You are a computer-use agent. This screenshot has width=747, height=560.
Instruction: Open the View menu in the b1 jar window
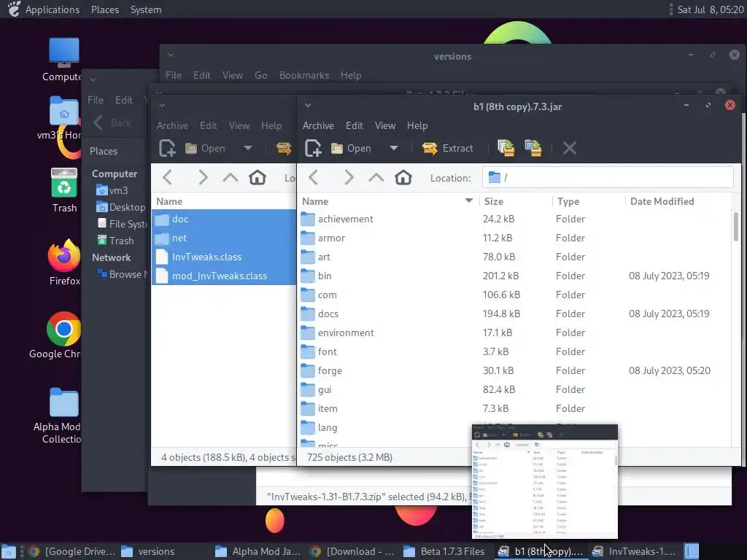pos(385,125)
